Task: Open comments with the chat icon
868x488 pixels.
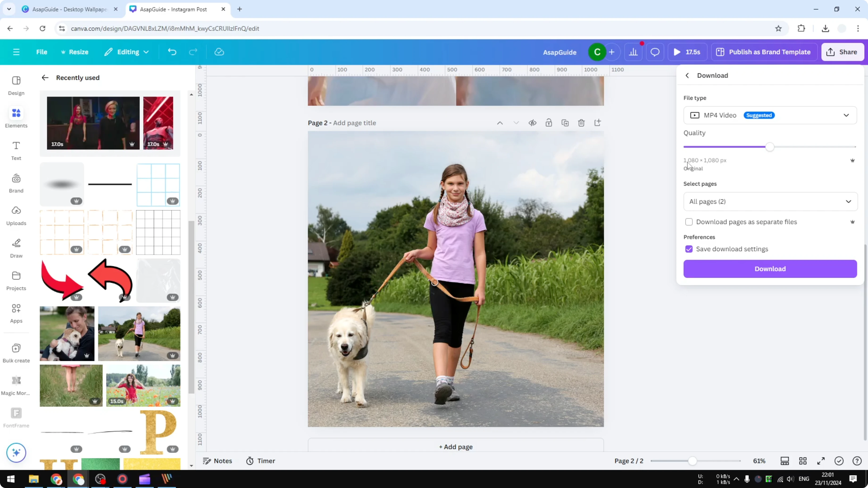Action: [x=655, y=52]
